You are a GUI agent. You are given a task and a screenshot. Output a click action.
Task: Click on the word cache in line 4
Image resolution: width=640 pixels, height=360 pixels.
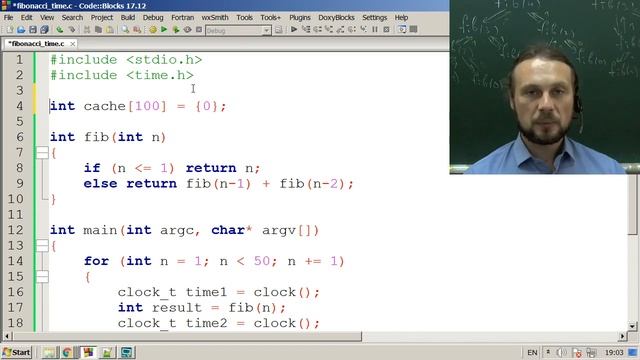point(104,106)
